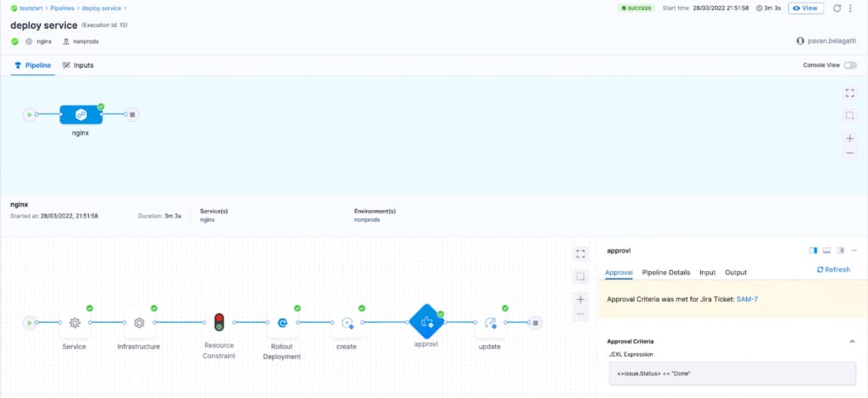Fit the stage canvas to full screen

coord(849,93)
